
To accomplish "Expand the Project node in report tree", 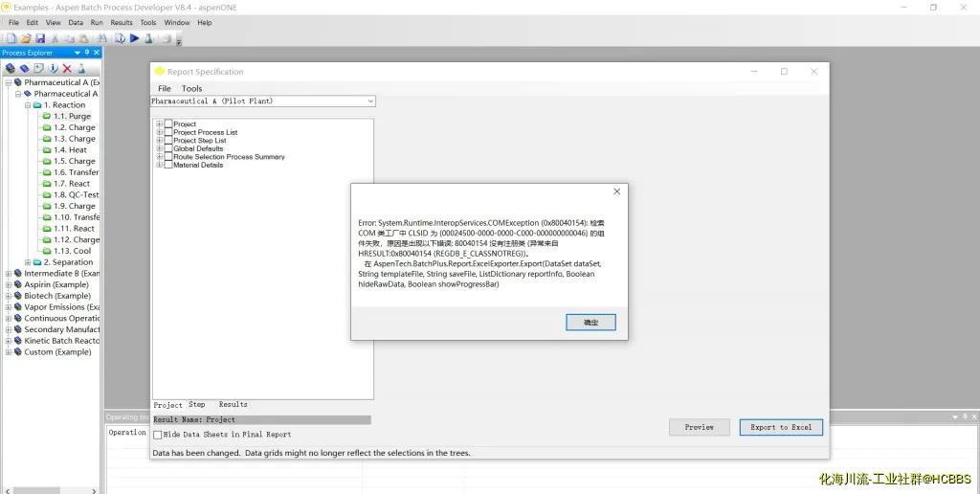I will (160, 123).
